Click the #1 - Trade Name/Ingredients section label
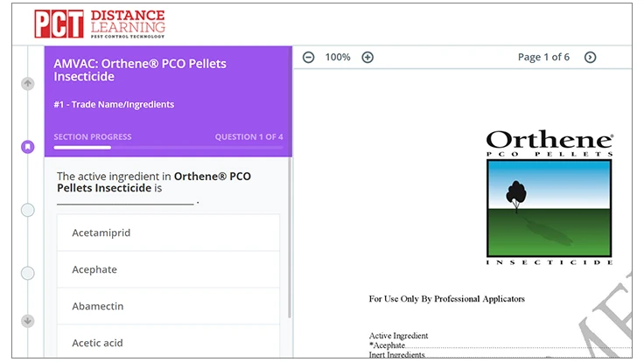The height and width of the screenshot is (362, 644). (114, 105)
